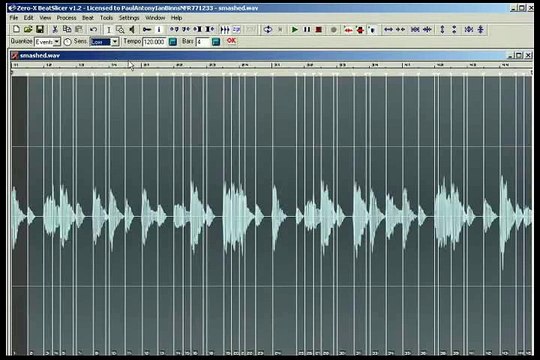Click the red horizontal-arrows marker icon
This screenshot has height=360, width=540.
[x=348, y=30]
